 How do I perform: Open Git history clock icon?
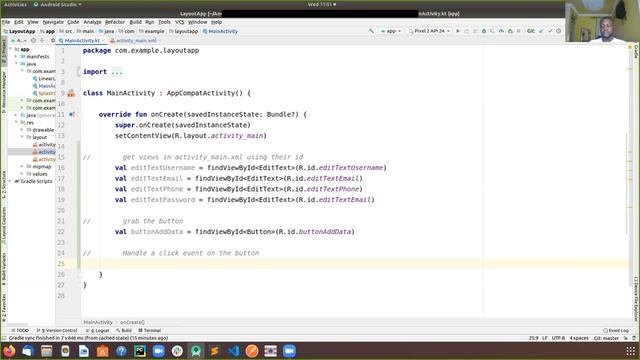point(558,31)
